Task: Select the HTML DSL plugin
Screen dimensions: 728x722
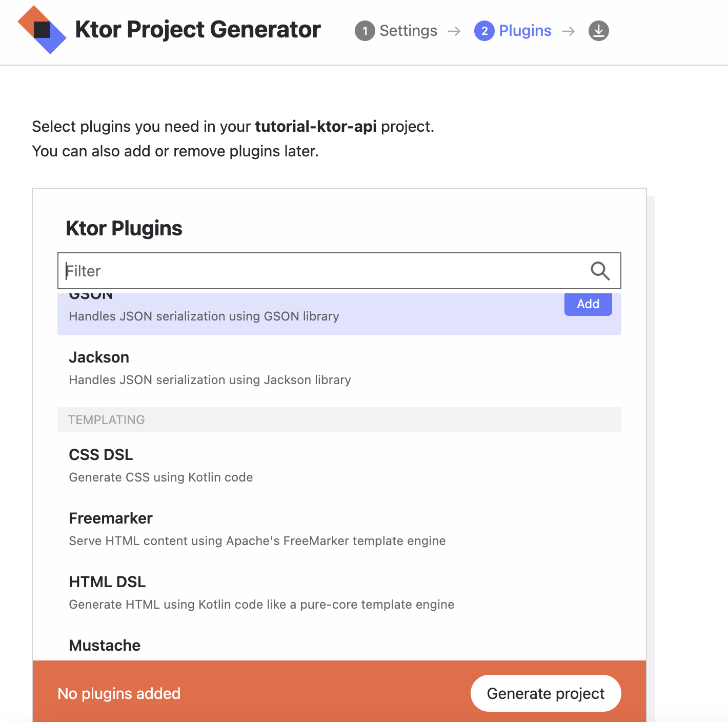Action: [339, 593]
